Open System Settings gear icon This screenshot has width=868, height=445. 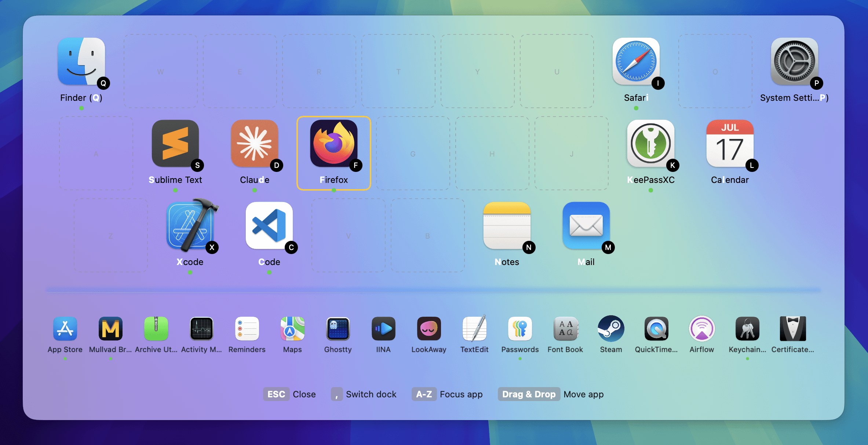tap(794, 61)
